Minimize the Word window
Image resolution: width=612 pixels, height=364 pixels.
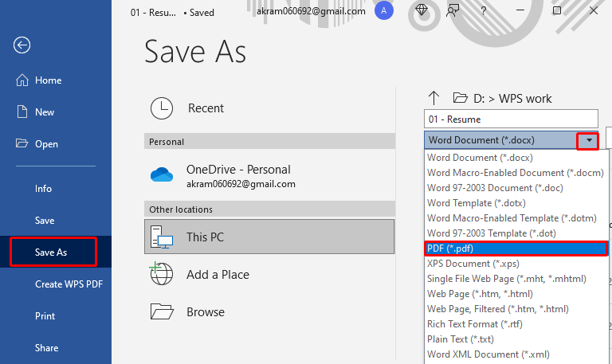(x=520, y=10)
